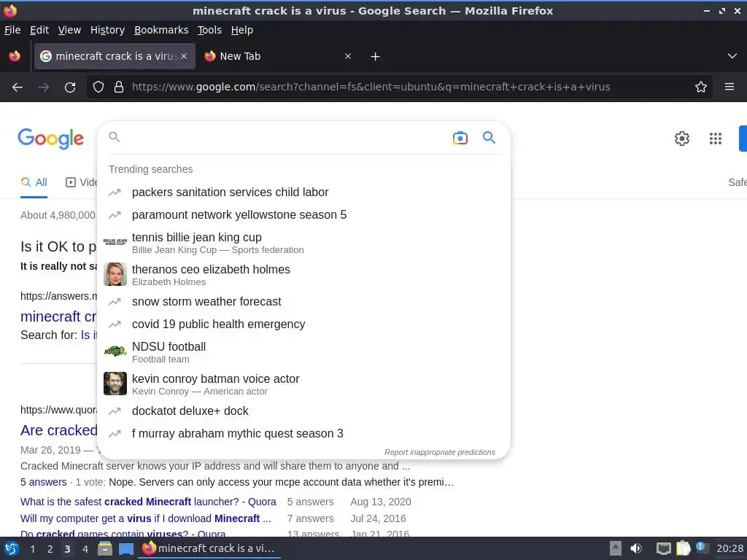Image resolution: width=747 pixels, height=560 pixels.
Task: Open Firefox View pinned icon
Action: (x=15, y=56)
